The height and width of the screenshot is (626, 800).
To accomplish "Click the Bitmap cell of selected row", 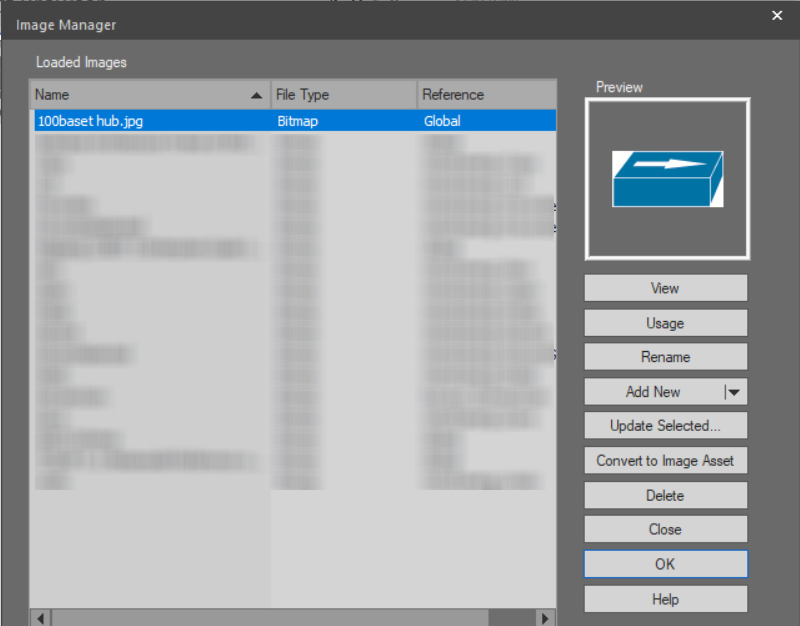I will coord(343,121).
